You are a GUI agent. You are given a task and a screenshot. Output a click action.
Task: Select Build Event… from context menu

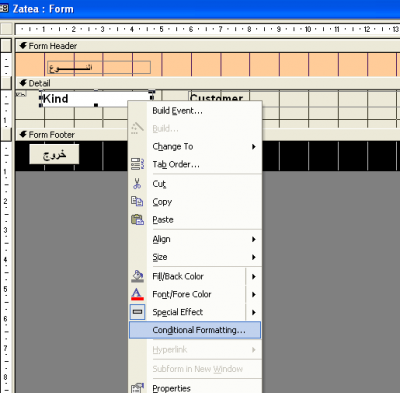point(195,111)
